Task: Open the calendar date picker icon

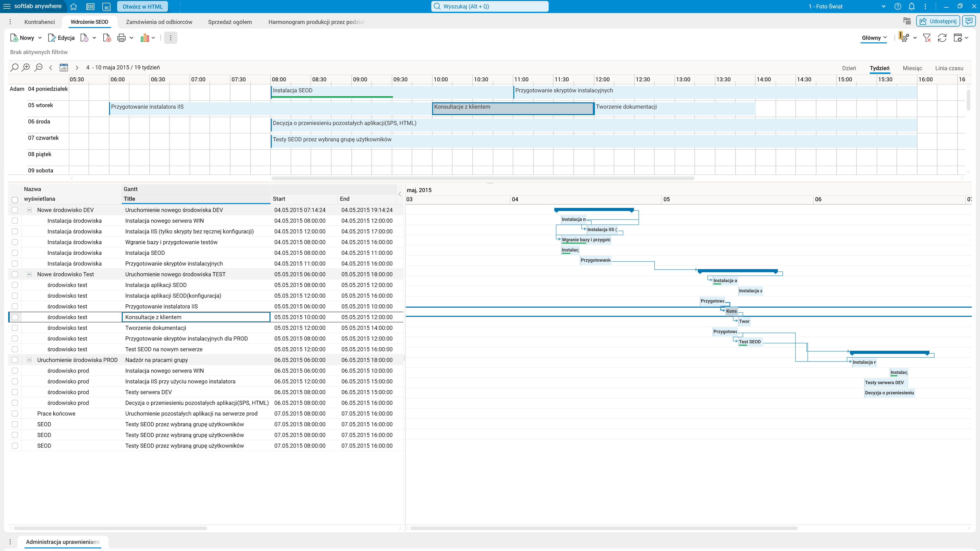Action: [x=64, y=67]
